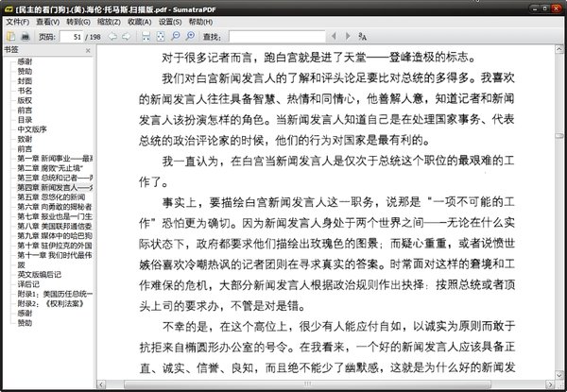The width and height of the screenshot is (567, 392).
Task: Click the 查找 search text field
Action: 277,37
